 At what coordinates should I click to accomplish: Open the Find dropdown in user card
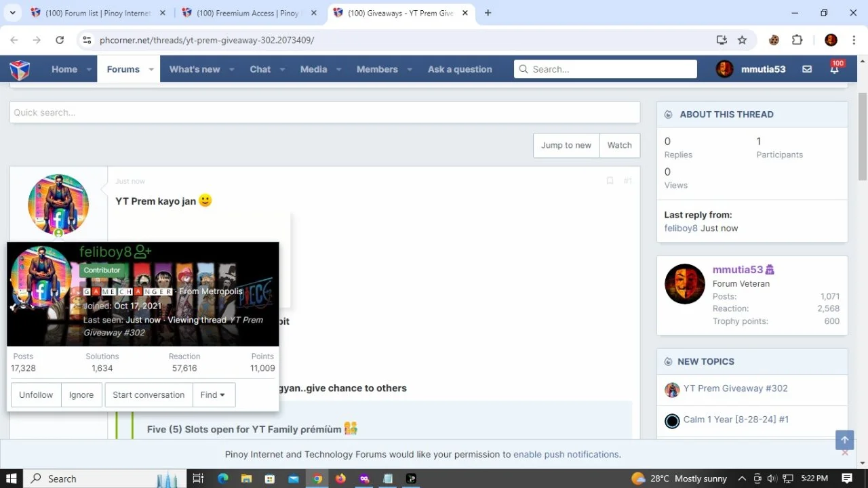click(x=214, y=394)
